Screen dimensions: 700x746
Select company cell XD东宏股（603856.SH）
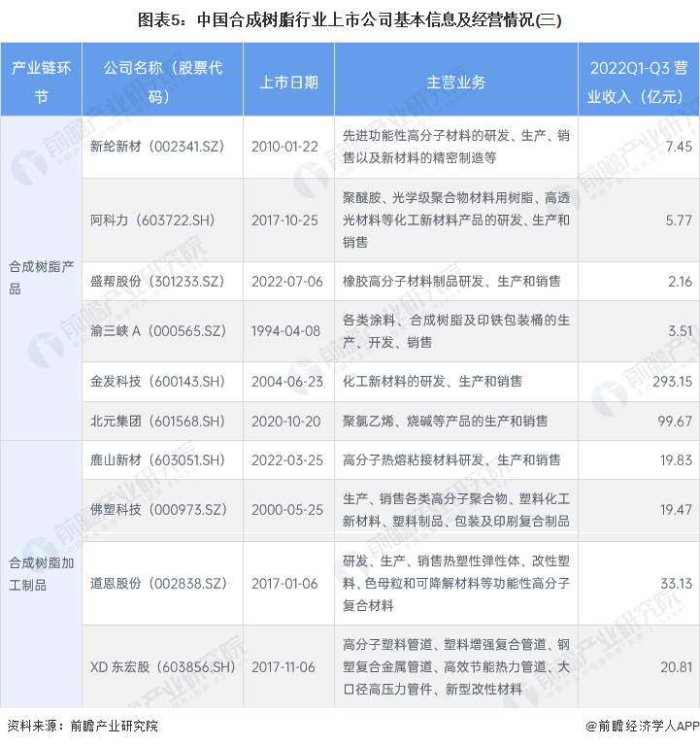163,667
